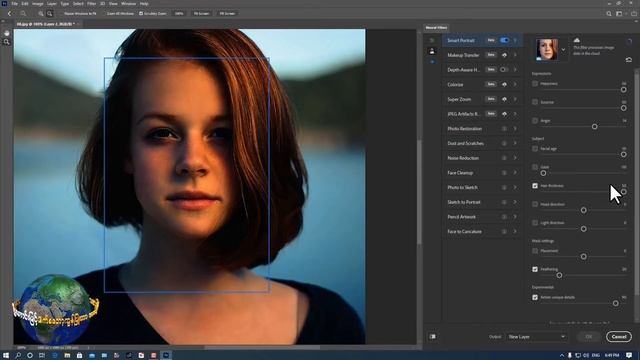Select the detected face thumbnail

(x=547, y=49)
